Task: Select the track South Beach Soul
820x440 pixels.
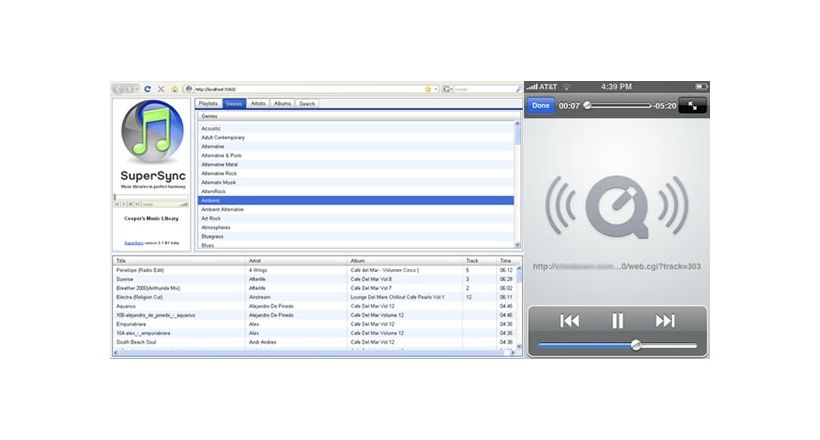Action: click(x=314, y=342)
